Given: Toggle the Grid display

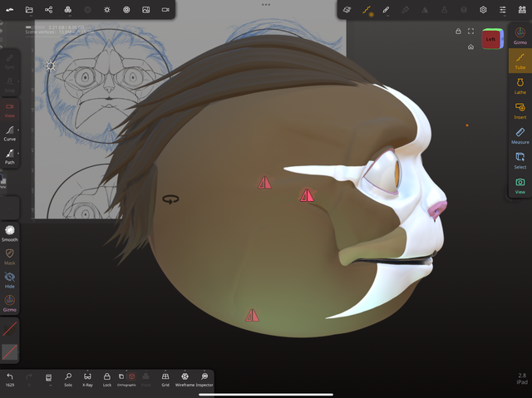Looking at the screenshot, I should pyautogui.click(x=165, y=379).
